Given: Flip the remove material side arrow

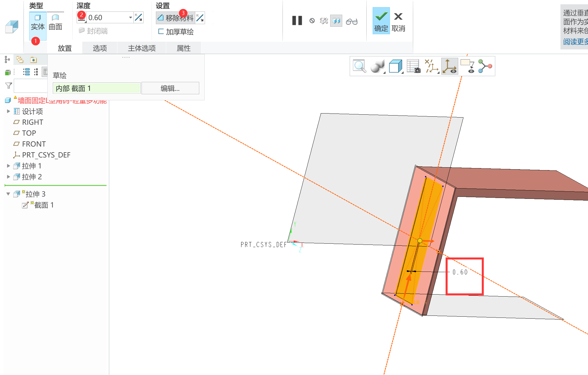Looking at the screenshot, I should click(200, 18).
